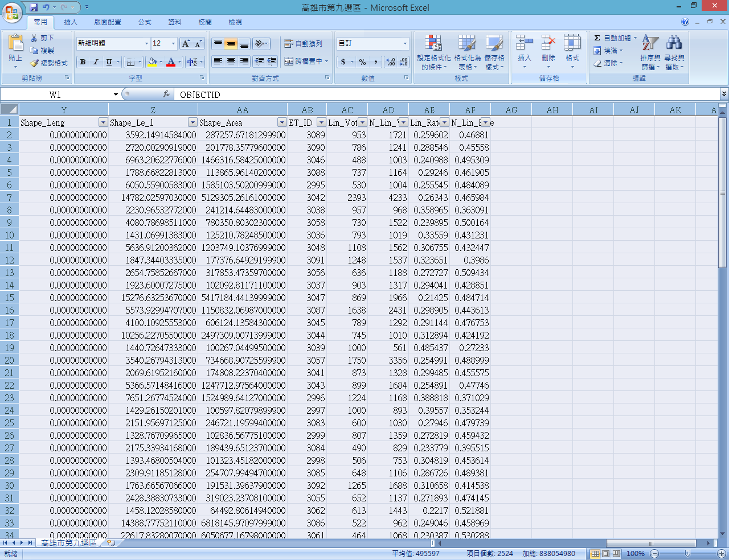Click the Increase Font Size icon
Image resolution: width=729 pixels, height=560 pixels.
tap(186, 44)
